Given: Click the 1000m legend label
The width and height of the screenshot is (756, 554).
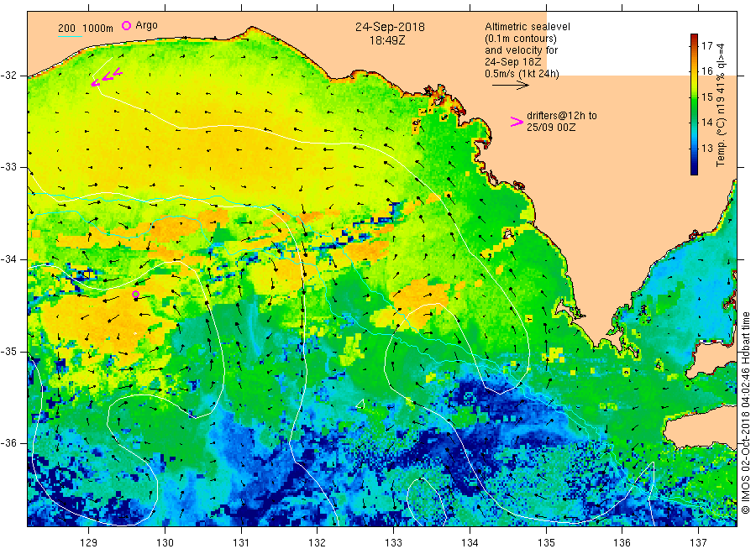Looking at the screenshot, I should tap(98, 29).
